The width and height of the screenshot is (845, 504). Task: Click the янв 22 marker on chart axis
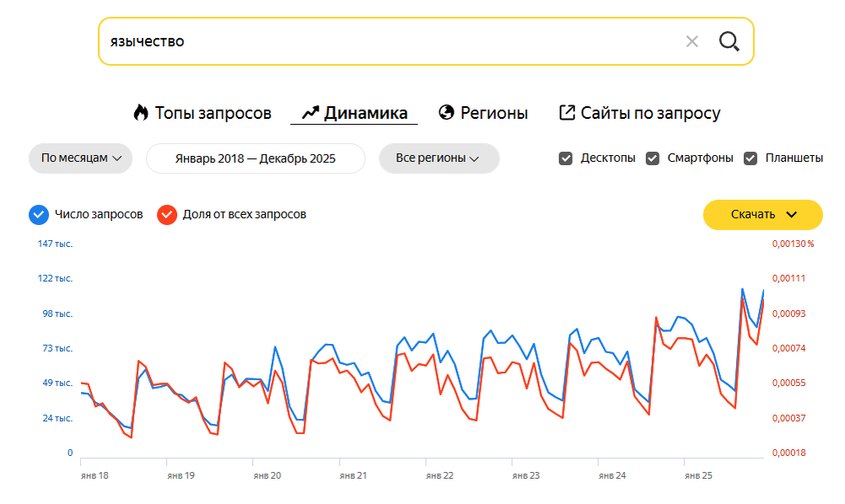point(439,475)
